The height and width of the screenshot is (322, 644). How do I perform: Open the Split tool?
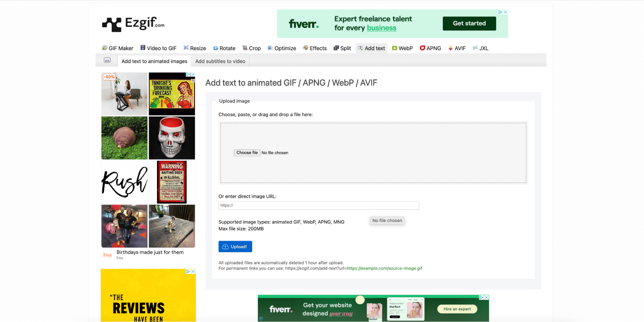pos(342,48)
